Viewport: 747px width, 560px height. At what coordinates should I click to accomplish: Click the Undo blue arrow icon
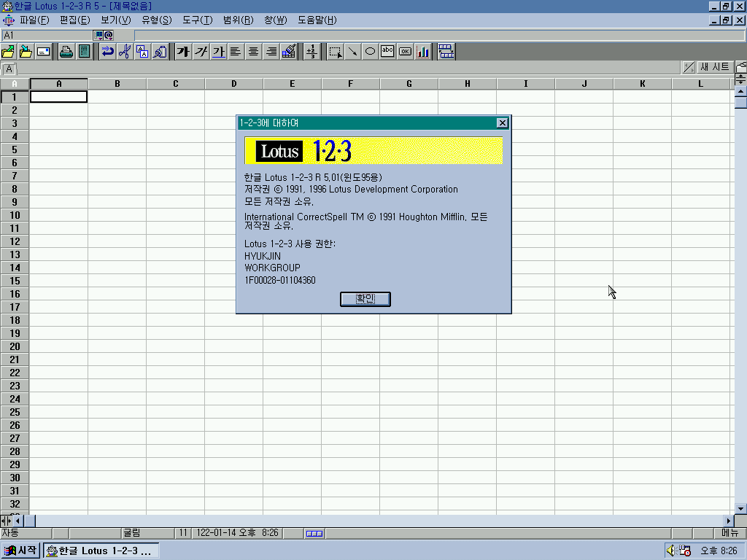tap(107, 52)
